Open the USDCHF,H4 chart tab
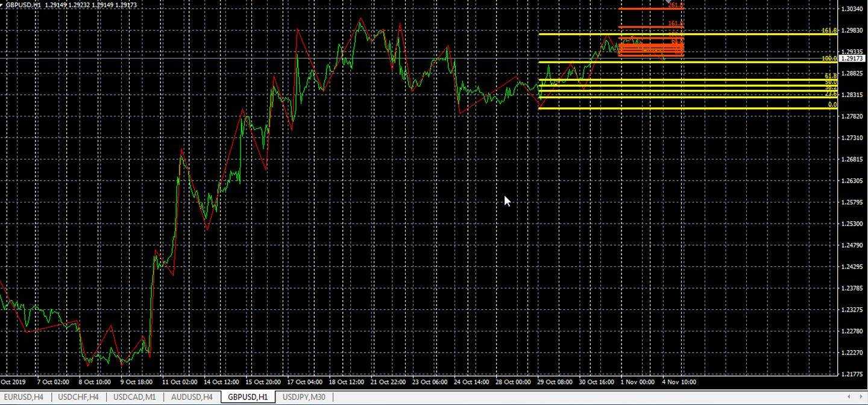The image size is (868, 405). 79,397
